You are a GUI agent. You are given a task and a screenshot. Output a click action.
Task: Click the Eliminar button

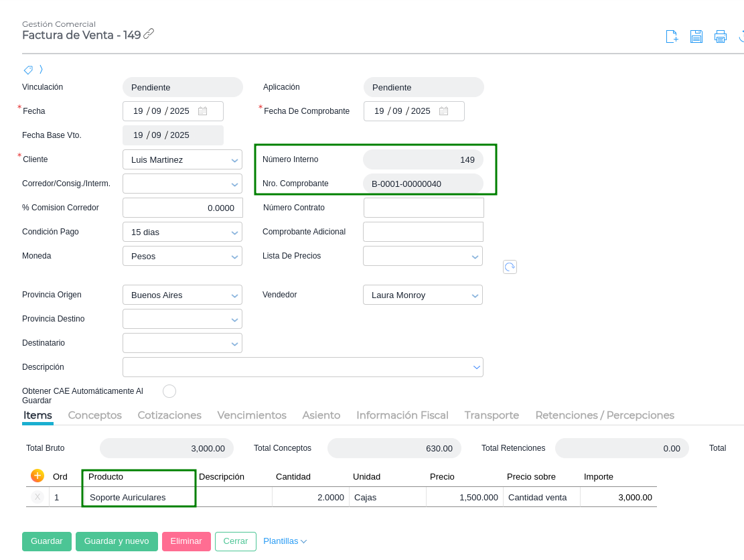tap(186, 541)
